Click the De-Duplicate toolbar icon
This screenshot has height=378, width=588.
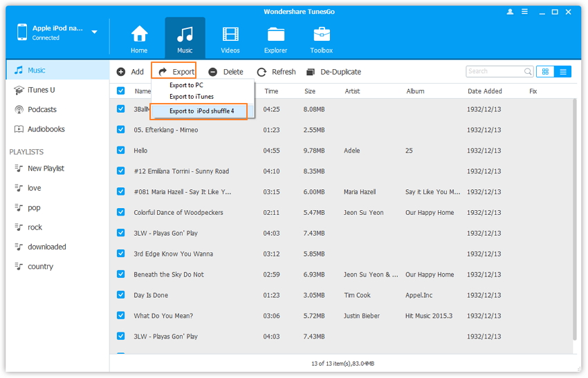click(311, 72)
